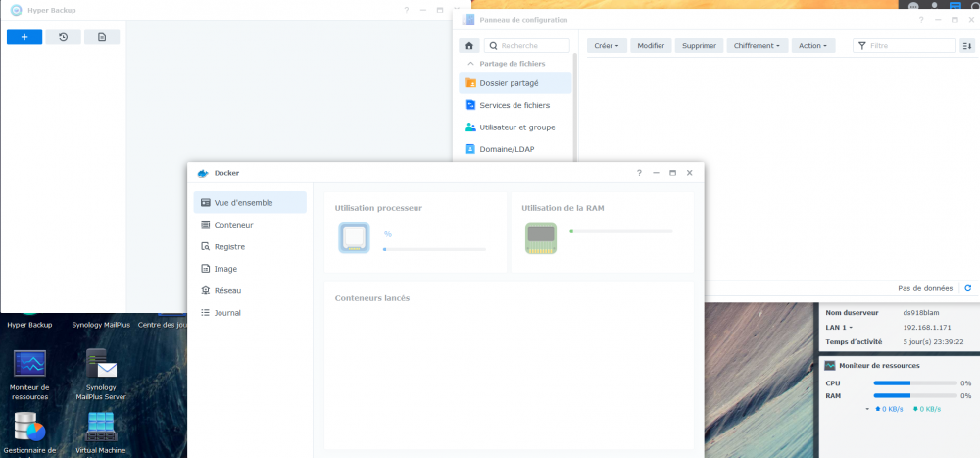
Task: Open help in Panneau de configuration window
Action: click(920, 20)
